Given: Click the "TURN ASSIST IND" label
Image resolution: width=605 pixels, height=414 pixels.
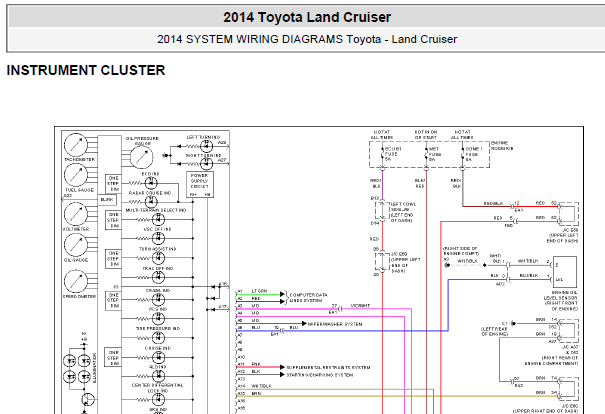Looking at the screenshot, I should (x=157, y=249).
